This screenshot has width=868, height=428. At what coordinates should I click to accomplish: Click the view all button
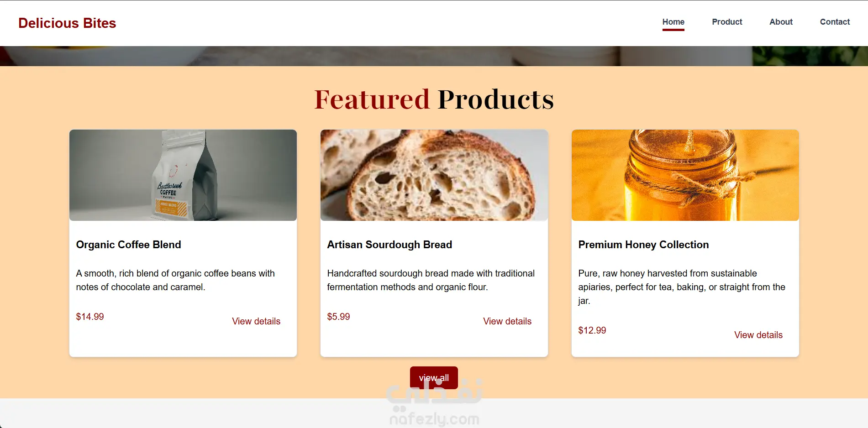pos(434,378)
